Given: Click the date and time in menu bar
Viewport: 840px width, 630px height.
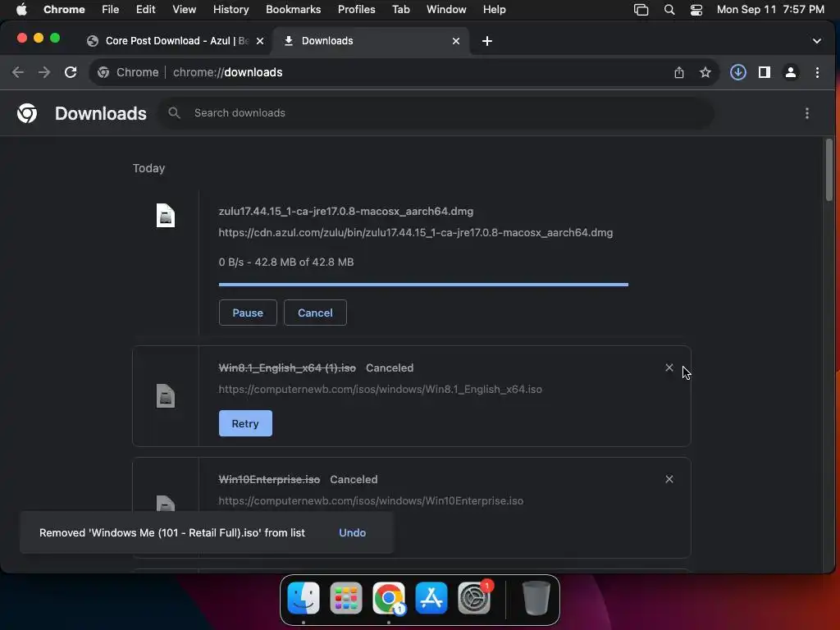Looking at the screenshot, I should [x=770, y=9].
